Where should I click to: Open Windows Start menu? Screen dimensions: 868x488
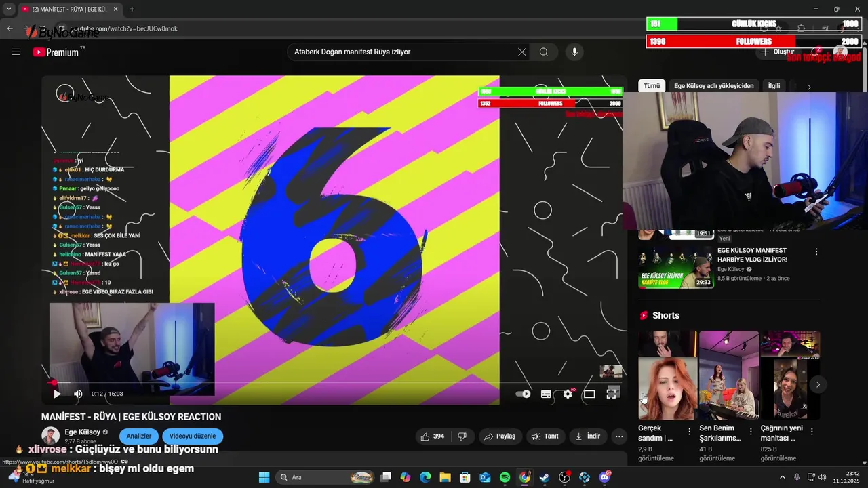[264, 477]
